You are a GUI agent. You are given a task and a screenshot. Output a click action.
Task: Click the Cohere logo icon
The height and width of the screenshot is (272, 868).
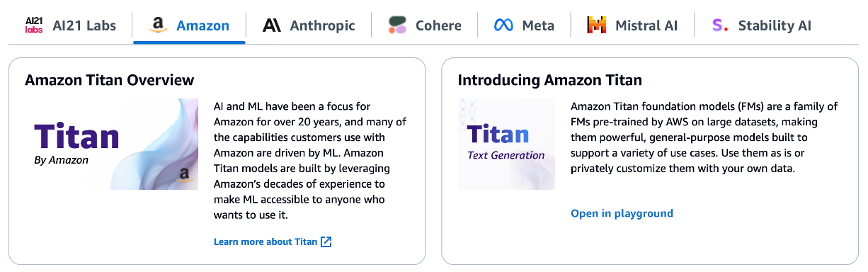(x=397, y=25)
